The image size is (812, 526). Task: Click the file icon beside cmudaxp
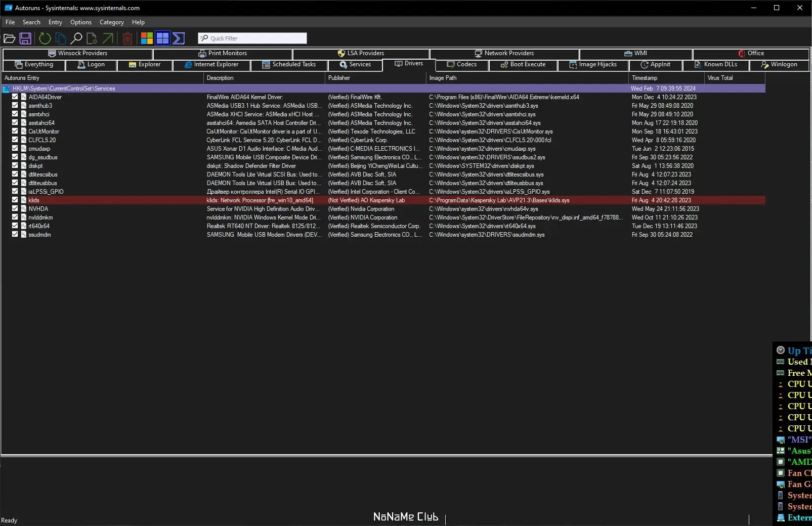23,149
